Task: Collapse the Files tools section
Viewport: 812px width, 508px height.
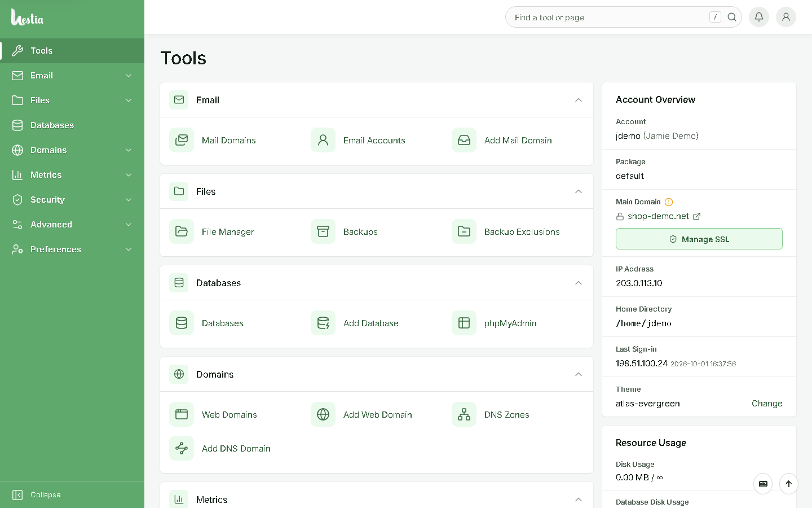Action: coord(579,191)
